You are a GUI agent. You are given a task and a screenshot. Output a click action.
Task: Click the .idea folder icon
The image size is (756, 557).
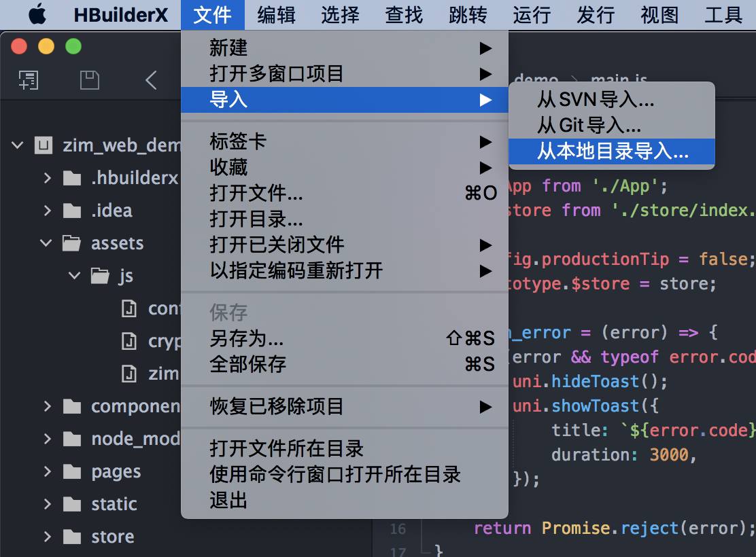coord(71,211)
